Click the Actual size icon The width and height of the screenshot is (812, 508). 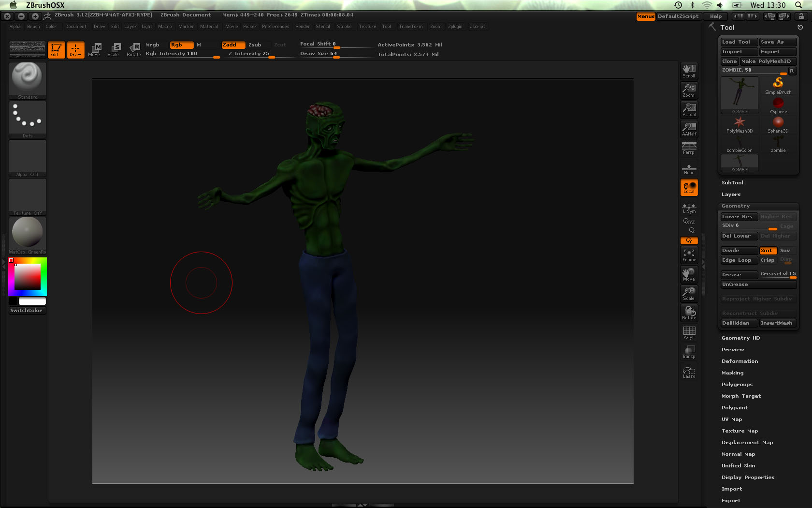pyautogui.click(x=689, y=109)
